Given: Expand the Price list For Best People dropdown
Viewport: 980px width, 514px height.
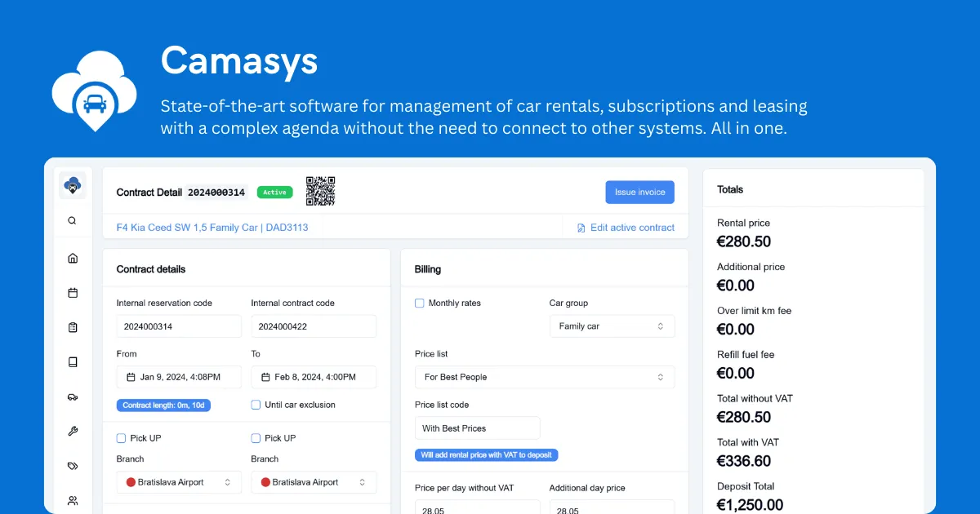Looking at the screenshot, I should point(544,377).
